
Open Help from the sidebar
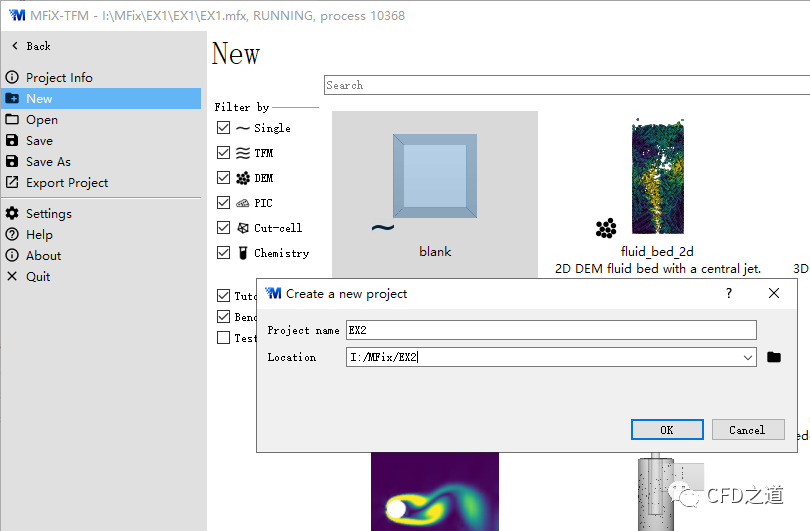[x=101, y=235]
